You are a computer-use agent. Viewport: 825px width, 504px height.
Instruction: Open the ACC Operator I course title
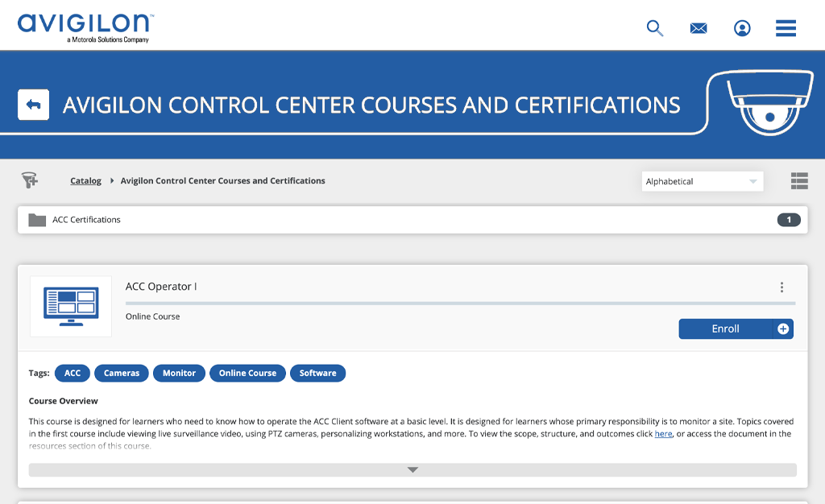(x=161, y=287)
